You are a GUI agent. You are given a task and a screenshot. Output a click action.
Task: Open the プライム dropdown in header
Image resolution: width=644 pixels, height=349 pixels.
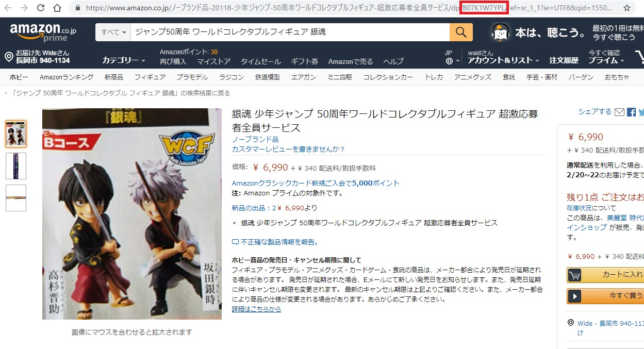pyautogui.click(x=606, y=60)
